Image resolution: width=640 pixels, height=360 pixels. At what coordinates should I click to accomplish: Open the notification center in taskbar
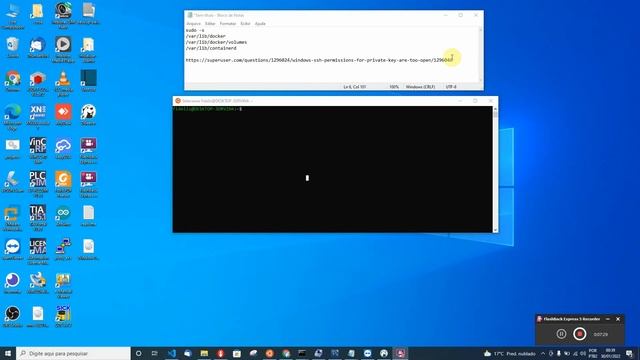click(x=629, y=353)
